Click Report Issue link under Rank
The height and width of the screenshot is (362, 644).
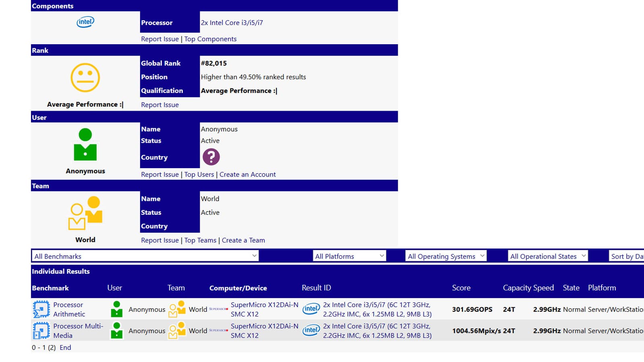point(160,105)
